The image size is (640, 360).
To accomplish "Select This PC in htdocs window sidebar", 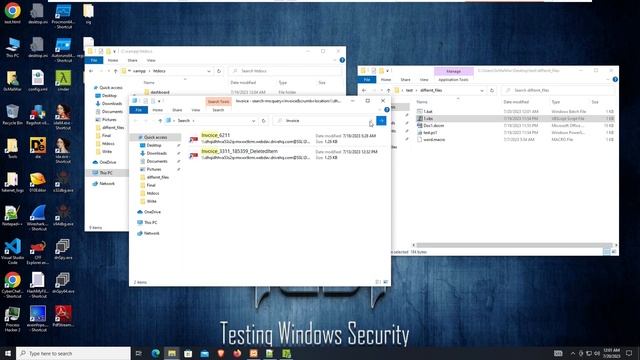I will pyautogui.click(x=106, y=173).
